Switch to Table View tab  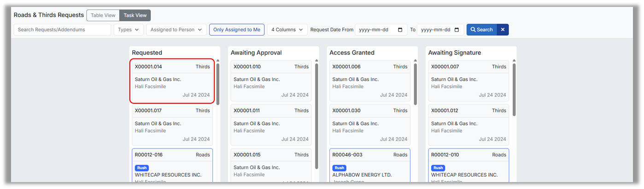pos(103,15)
